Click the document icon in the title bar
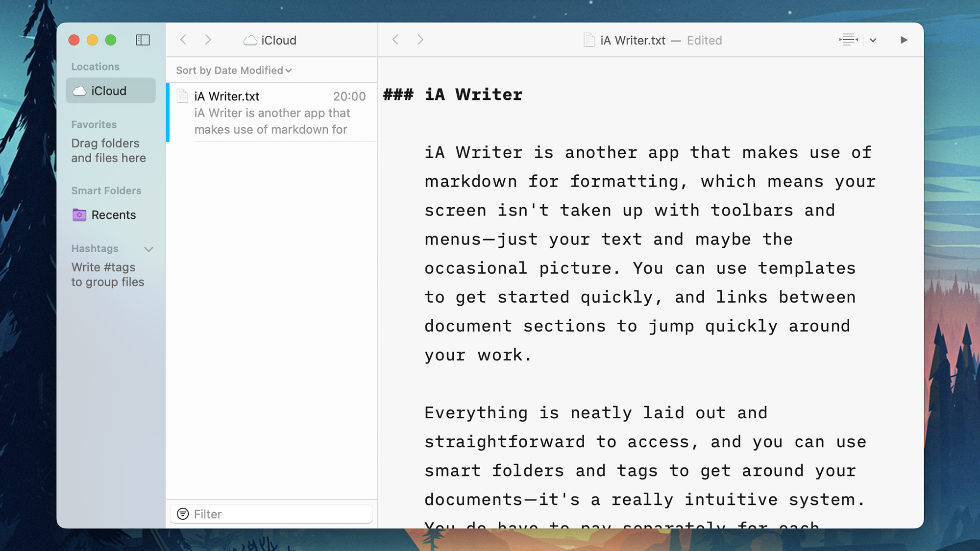 point(589,40)
